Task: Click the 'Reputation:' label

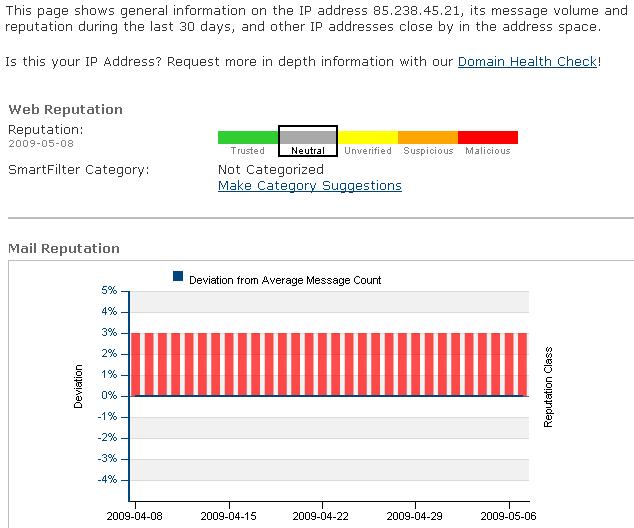Action: click(46, 130)
